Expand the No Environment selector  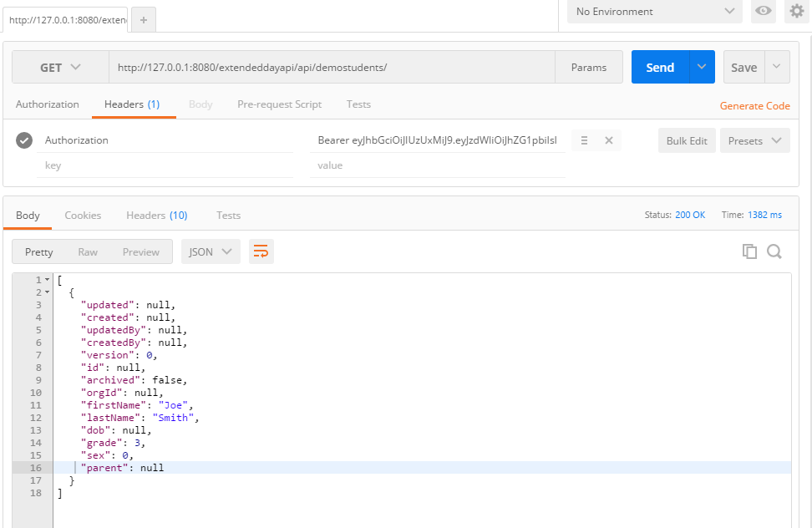point(655,12)
